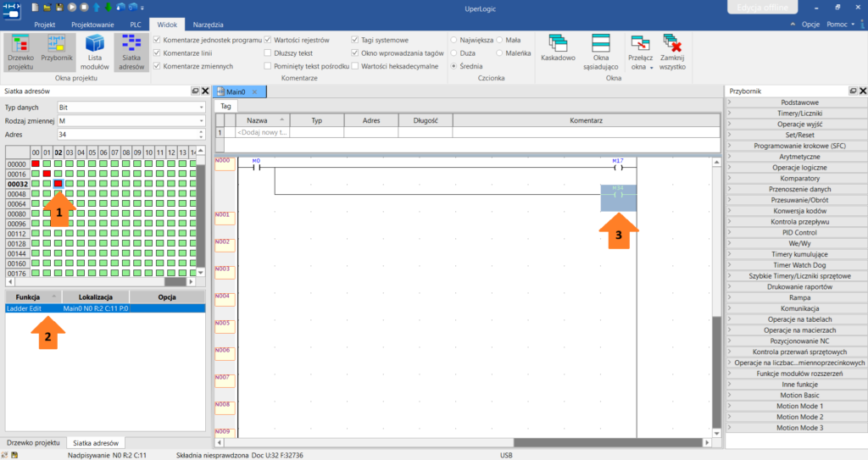Select red cell M0 in address grid

(36, 163)
